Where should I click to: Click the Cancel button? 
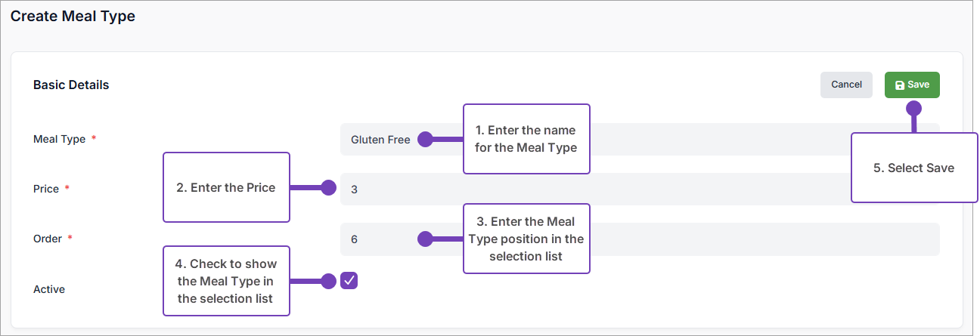[x=846, y=85]
